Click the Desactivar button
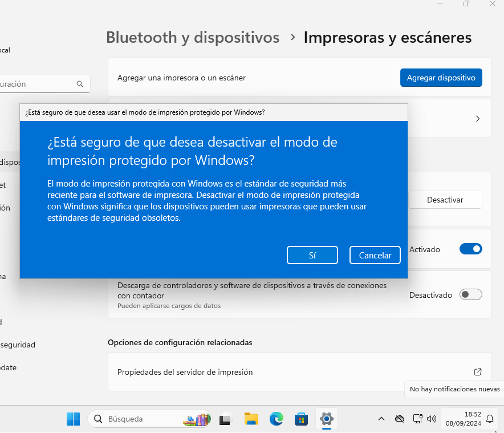Viewport: 504px width, 433px height. 445,200
